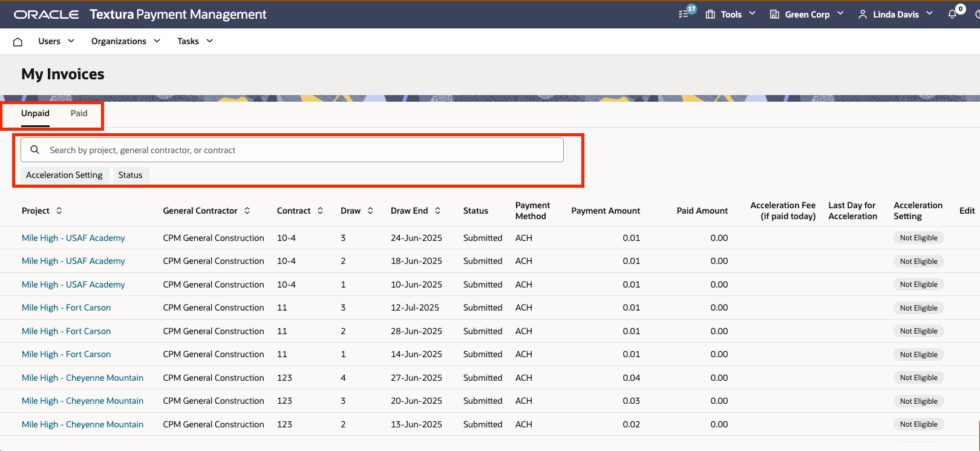Image resolution: width=980 pixels, height=451 pixels.
Task: Click the Edit column header
Action: pyautogui.click(x=967, y=211)
